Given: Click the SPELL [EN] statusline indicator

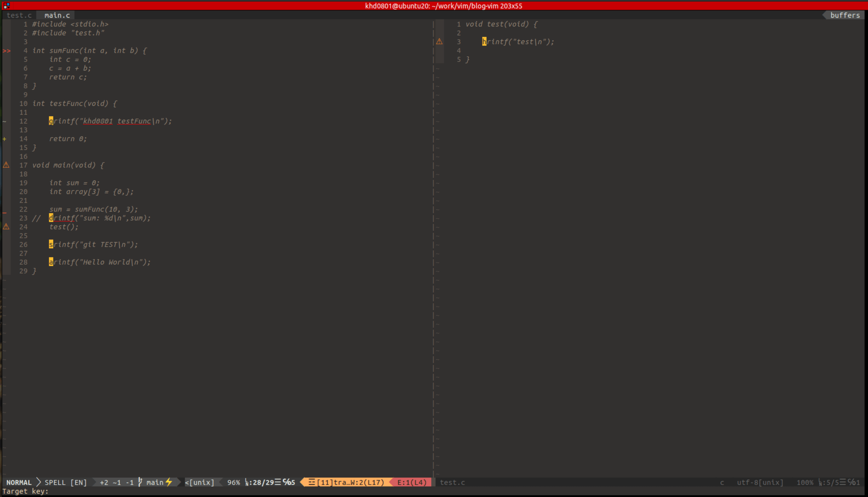Looking at the screenshot, I should point(65,482).
